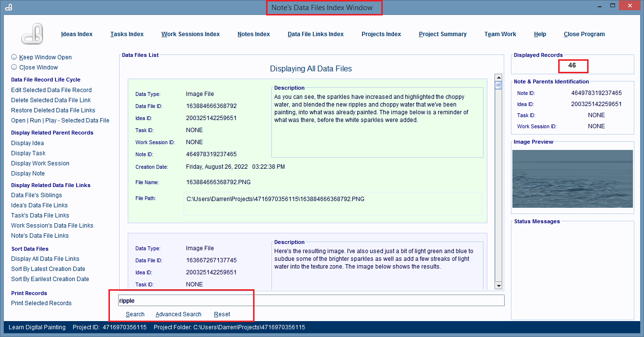The image size is (644, 337).
Task: Open the Help menu
Action: point(540,34)
